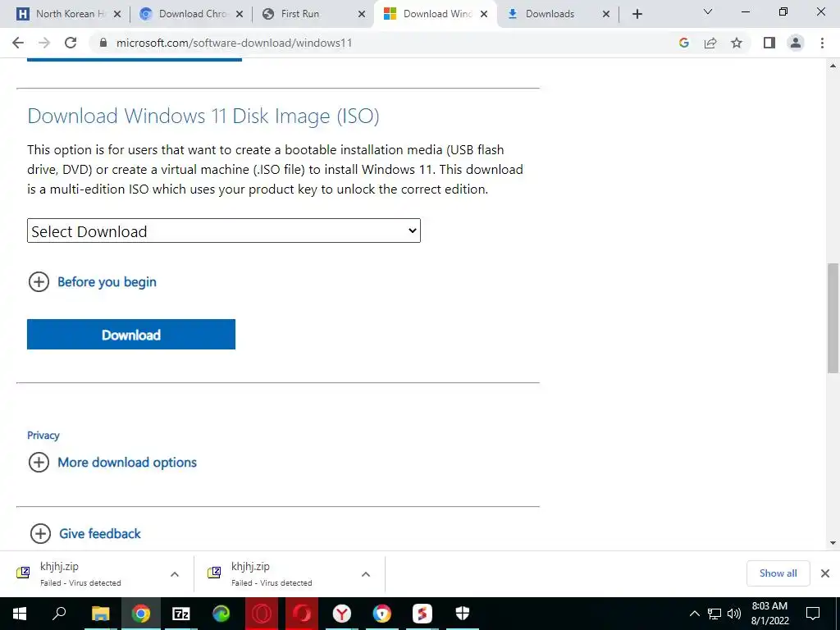Switch to the Download Chrome tab
The image size is (840, 630).
point(191,14)
